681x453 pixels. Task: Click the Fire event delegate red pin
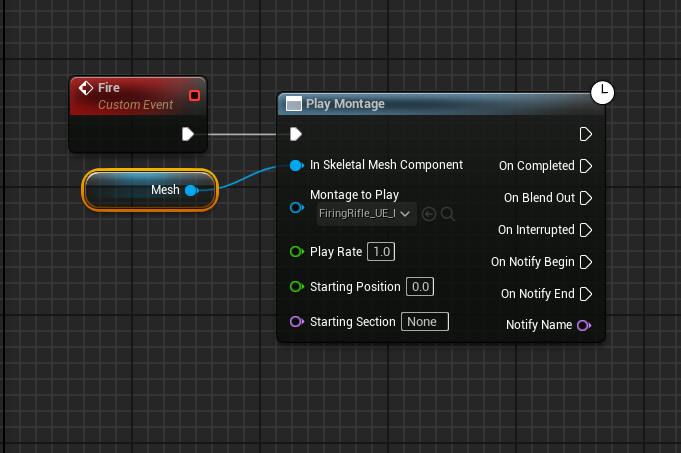[x=195, y=96]
